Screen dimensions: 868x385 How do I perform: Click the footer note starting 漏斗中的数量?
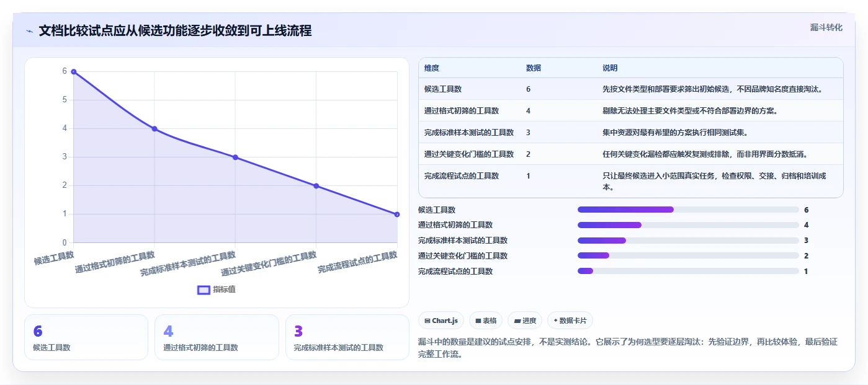tap(629, 348)
